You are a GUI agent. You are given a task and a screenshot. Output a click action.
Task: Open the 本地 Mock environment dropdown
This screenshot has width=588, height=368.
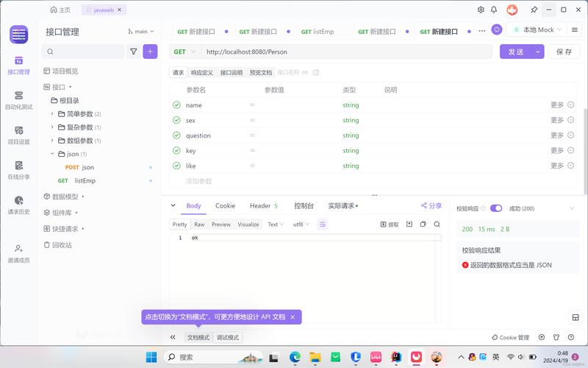537,29
